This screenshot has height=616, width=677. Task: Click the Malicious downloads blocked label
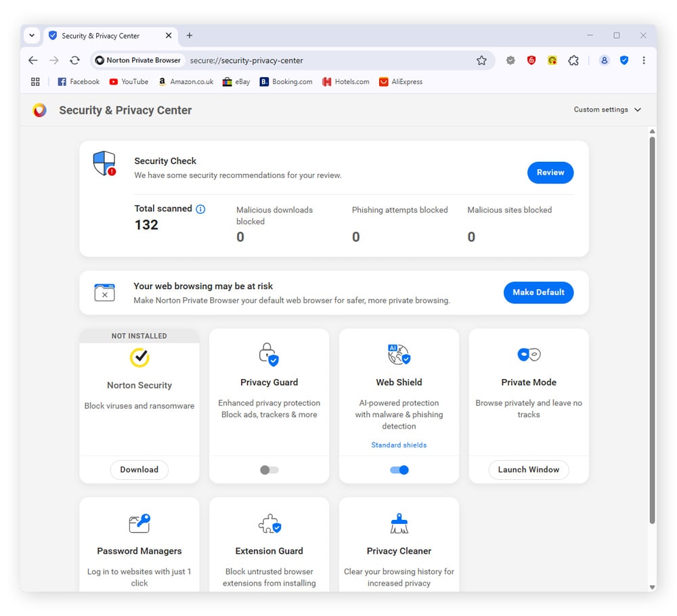tap(275, 215)
